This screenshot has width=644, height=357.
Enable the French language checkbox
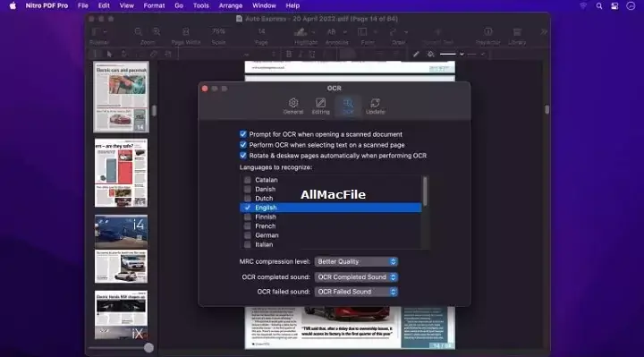coord(247,226)
